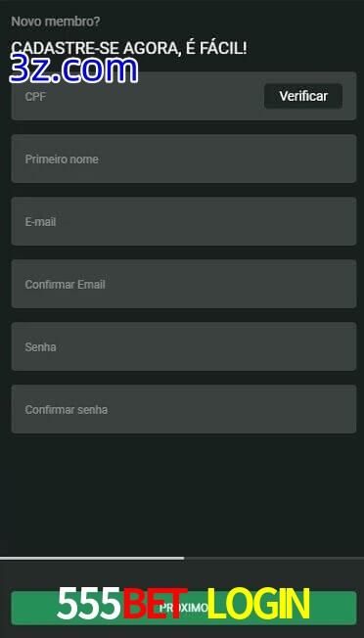Click the Confirmar senha field
364x638 pixels.
[184, 409]
